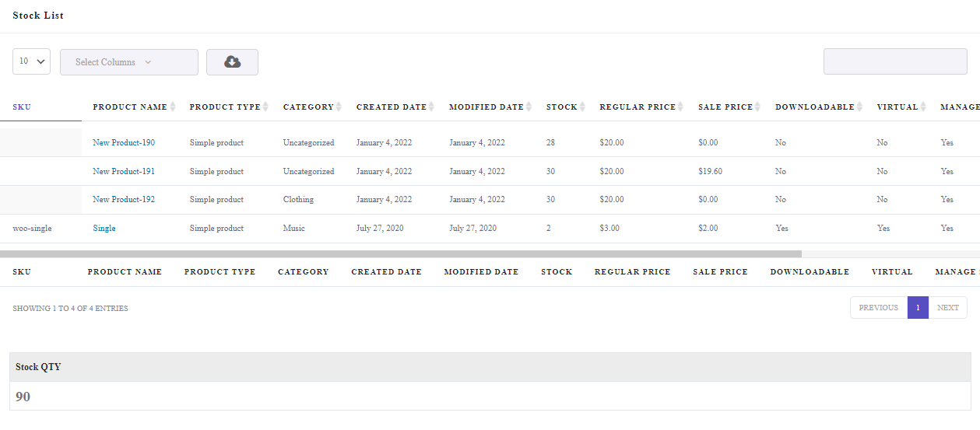Sort by Product Name arrows icon
The image size is (980, 430).
coord(173,107)
